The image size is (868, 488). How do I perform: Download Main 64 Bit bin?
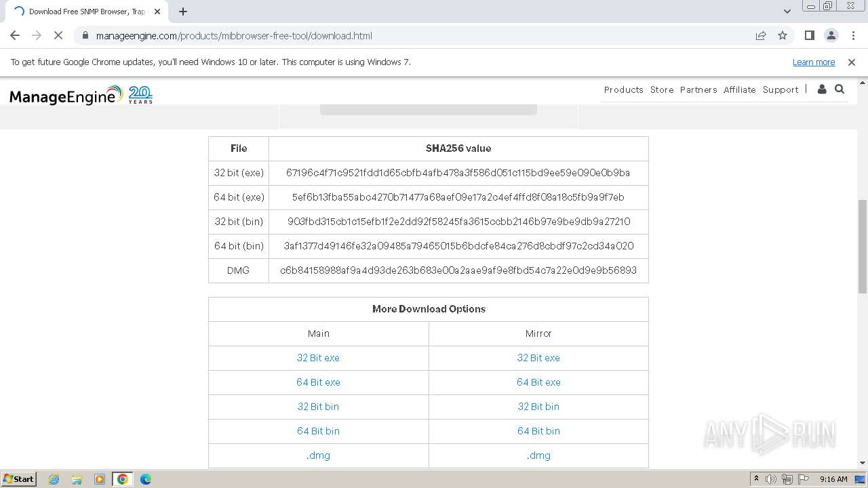pyautogui.click(x=318, y=431)
